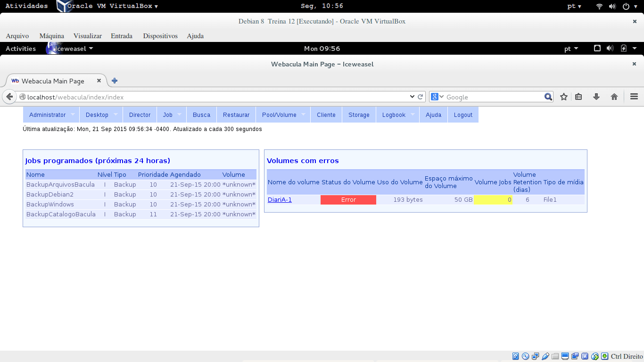Expand the Pool/Volume menu dropdown
The width and height of the screenshot is (644, 362).
pyautogui.click(x=283, y=115)
